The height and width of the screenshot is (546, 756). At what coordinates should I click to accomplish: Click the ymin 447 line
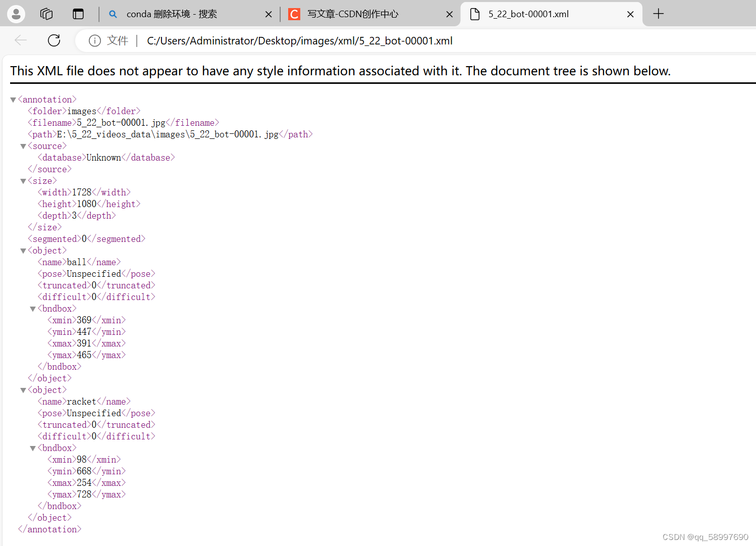point(87,332)
